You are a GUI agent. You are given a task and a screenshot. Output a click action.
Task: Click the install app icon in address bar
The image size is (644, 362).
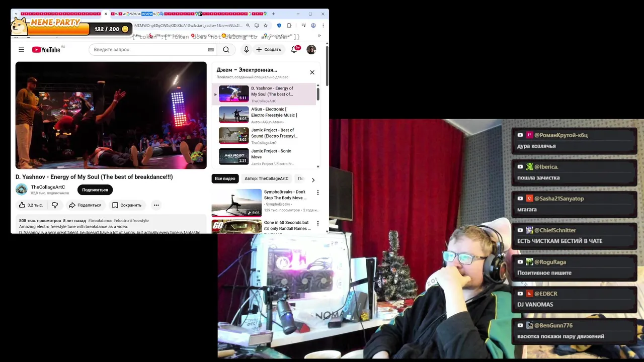[257, 26]
